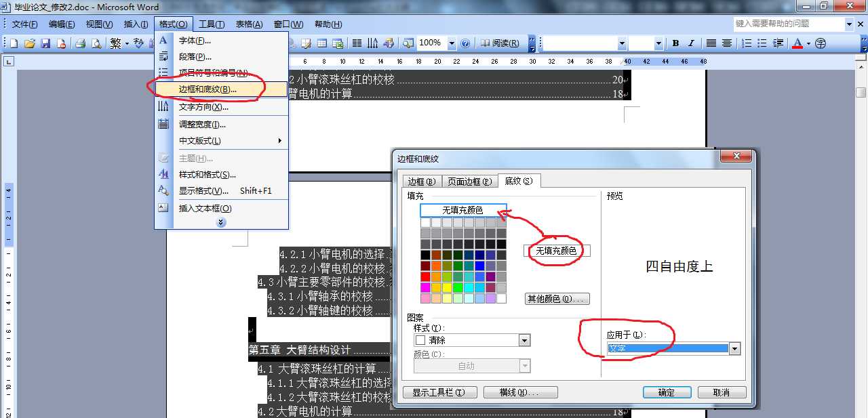
Task: Click the 显示工具栏 button
Action: point(440,392)
